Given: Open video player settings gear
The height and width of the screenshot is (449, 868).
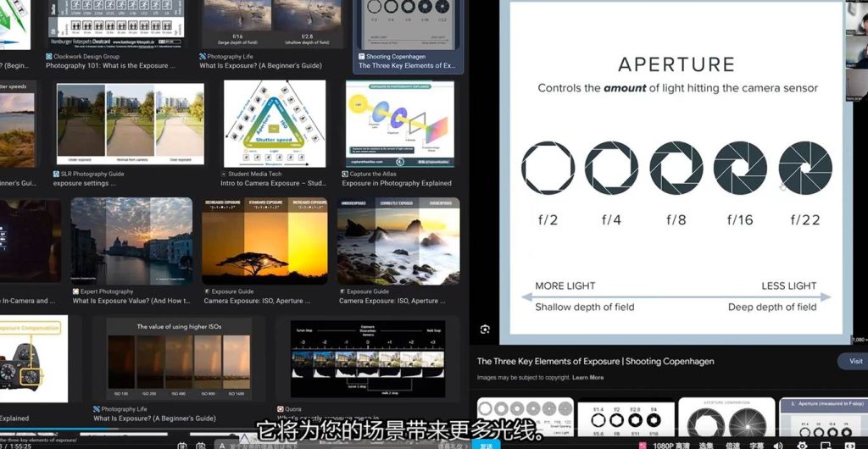Looking at the screenshot, I should pos(802,445).
